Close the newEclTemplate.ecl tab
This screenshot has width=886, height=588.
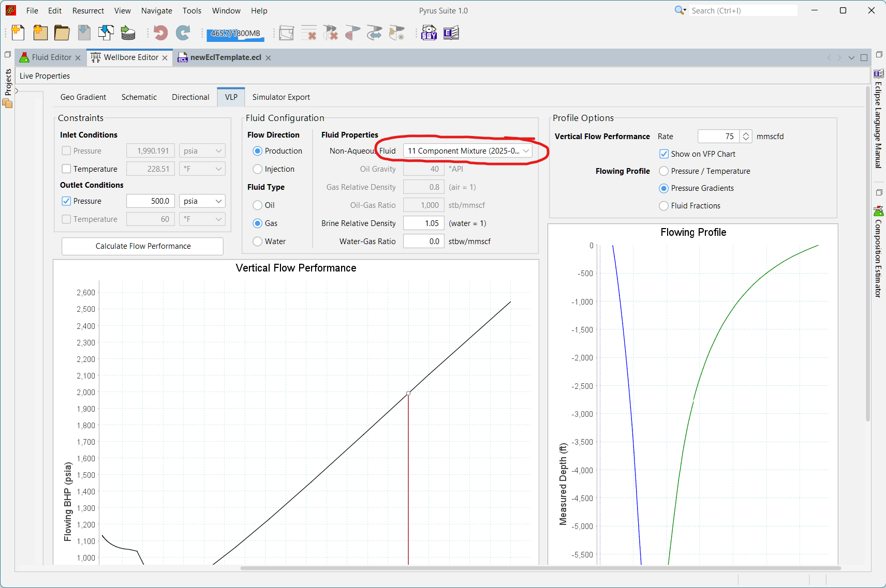269,58
